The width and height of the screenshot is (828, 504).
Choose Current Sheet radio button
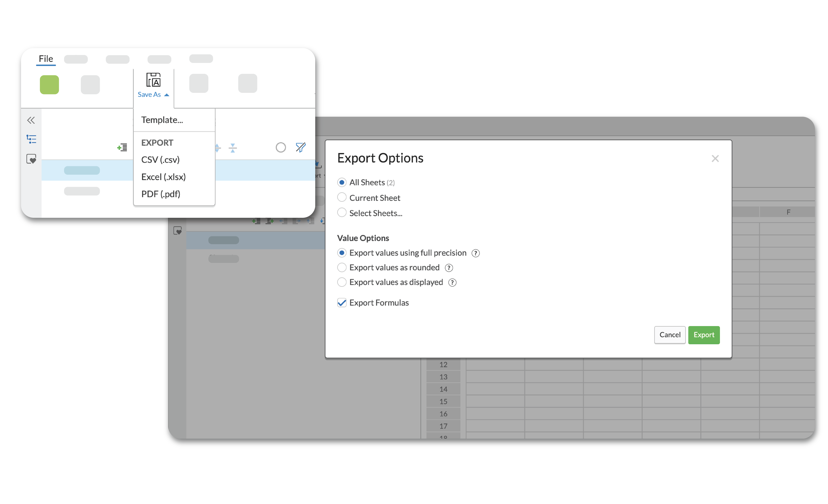342,197
